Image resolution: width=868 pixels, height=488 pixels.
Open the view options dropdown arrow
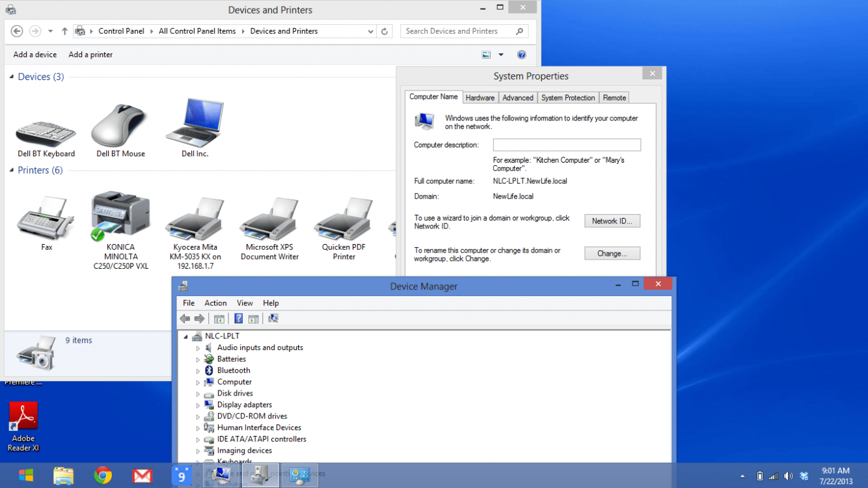[501, 55]
